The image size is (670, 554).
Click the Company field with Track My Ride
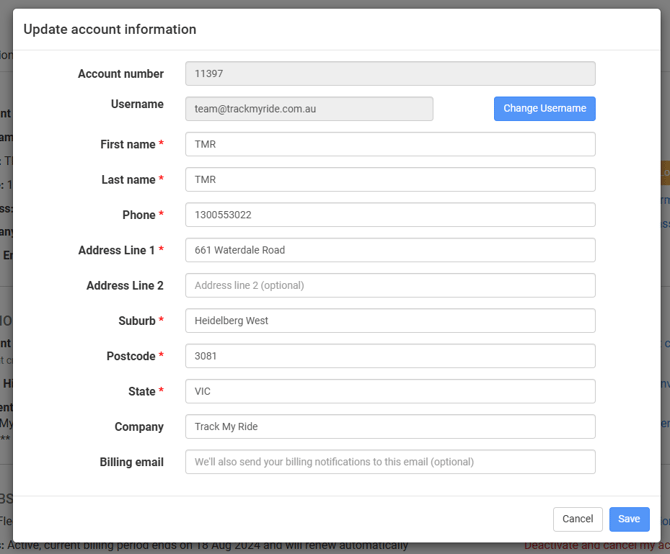[390, 427]
